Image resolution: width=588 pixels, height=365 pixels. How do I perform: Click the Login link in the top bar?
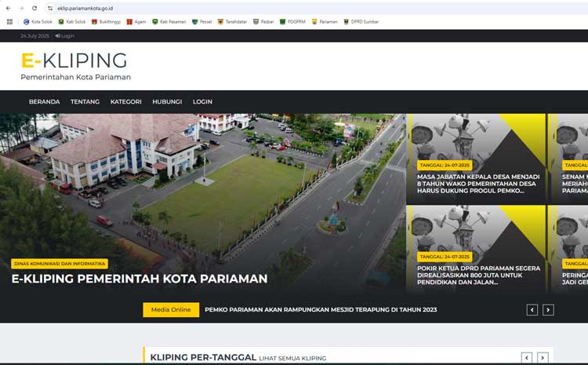click(x=64, y=36)
